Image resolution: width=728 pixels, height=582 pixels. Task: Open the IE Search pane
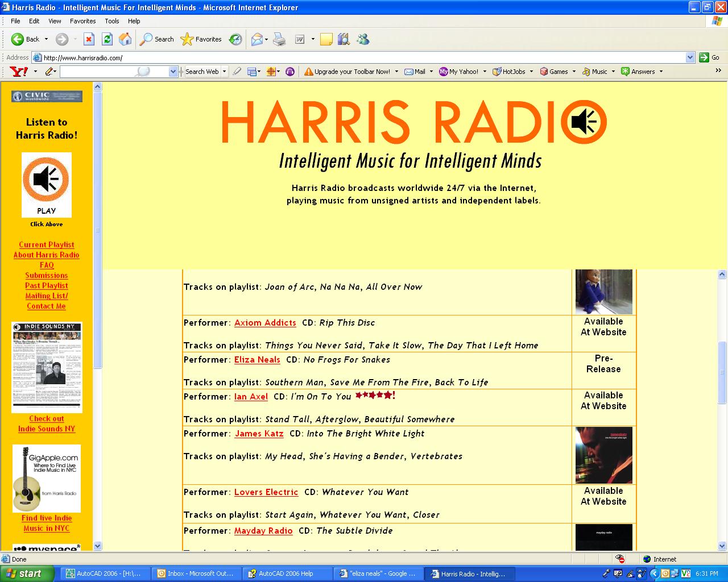pyautogui.click(x=158, y=39)
